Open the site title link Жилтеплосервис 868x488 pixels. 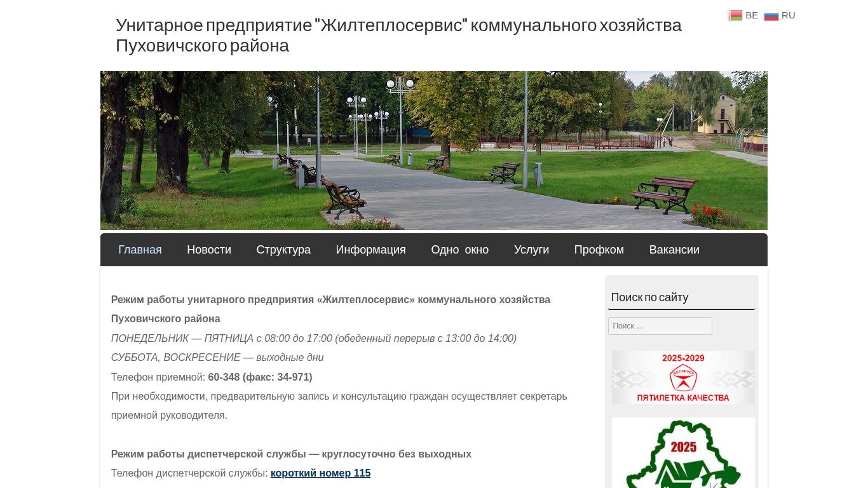point(398,35)
